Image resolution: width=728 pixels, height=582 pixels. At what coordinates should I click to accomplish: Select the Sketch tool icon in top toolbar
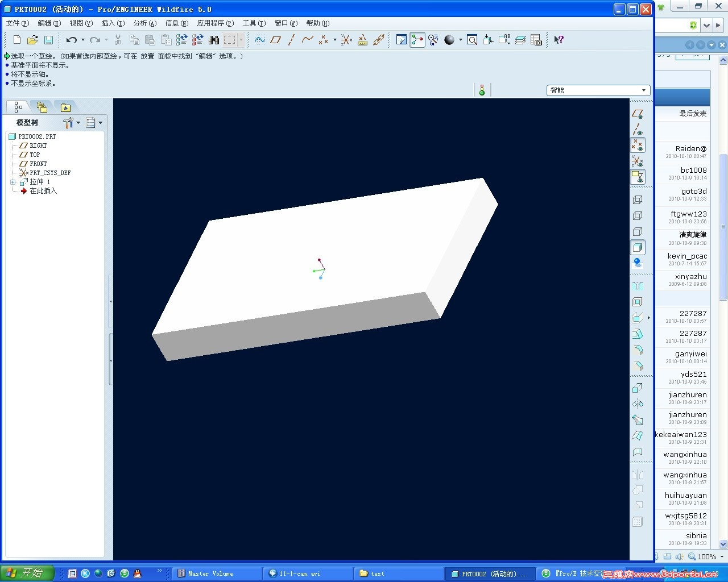click(x=259, y=40)
